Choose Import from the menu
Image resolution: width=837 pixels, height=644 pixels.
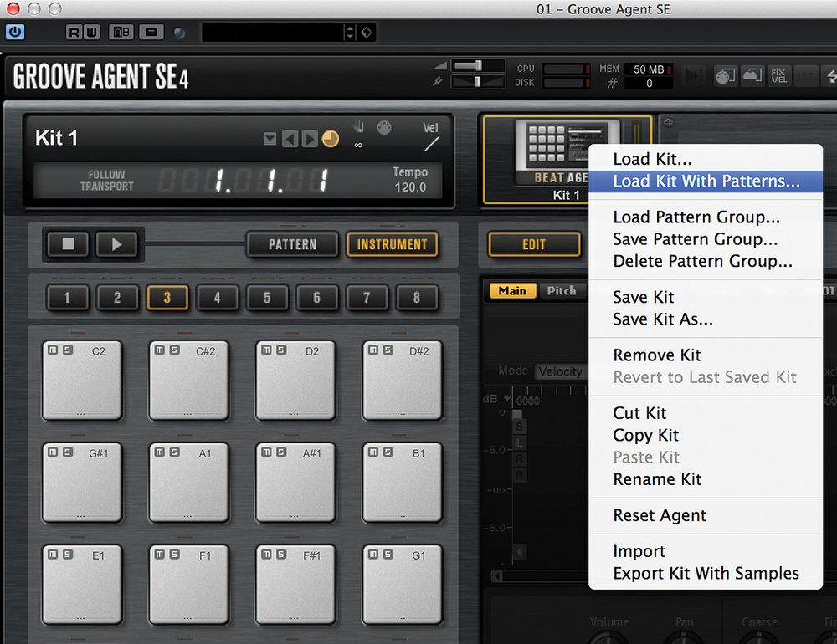(x=705, y=551)
